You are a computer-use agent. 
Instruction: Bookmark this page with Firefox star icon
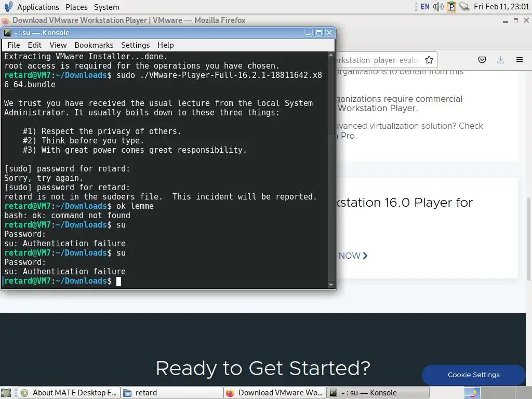(429, 60)
